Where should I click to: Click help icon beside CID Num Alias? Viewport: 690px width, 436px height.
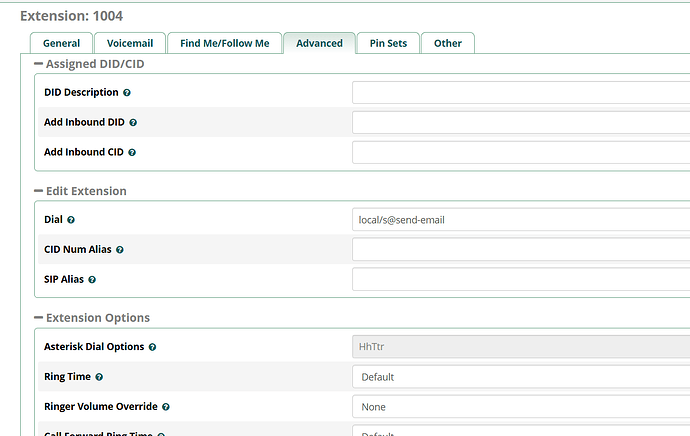[121, 250]
